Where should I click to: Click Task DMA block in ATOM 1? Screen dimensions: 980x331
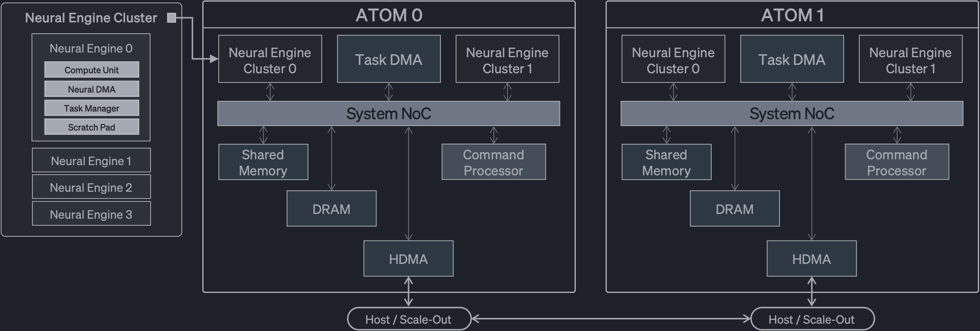coord(792,59)
